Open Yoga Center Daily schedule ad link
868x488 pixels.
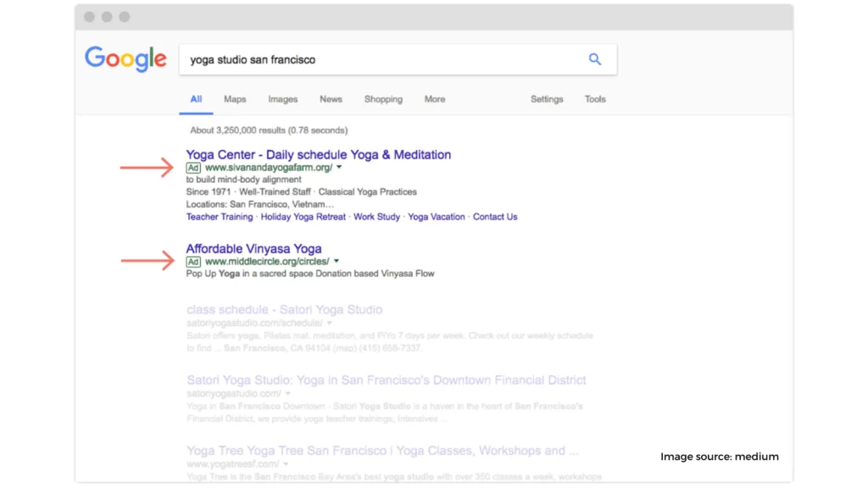point(319,154)
